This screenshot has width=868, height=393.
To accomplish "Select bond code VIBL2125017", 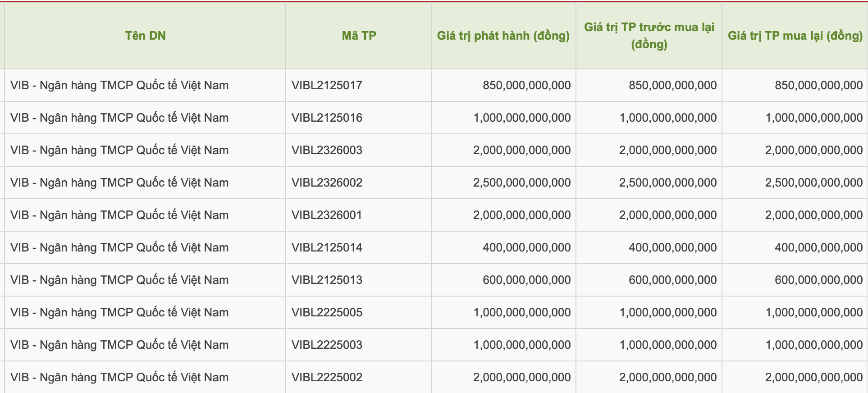I will (327, 85).
